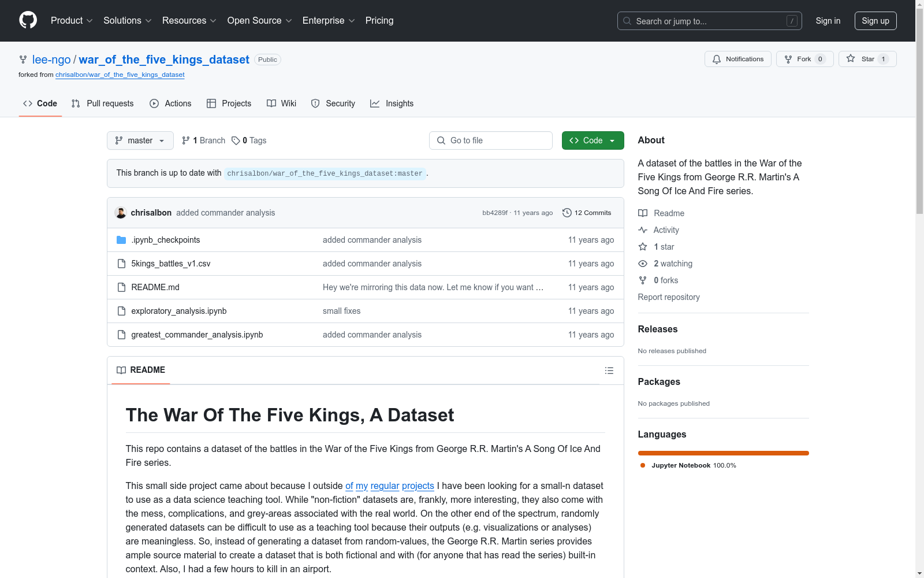Viewport: 924px width, 578px height.
Task: Click the orange Jupyter Notebook language bar
Action: click(724, 453)
